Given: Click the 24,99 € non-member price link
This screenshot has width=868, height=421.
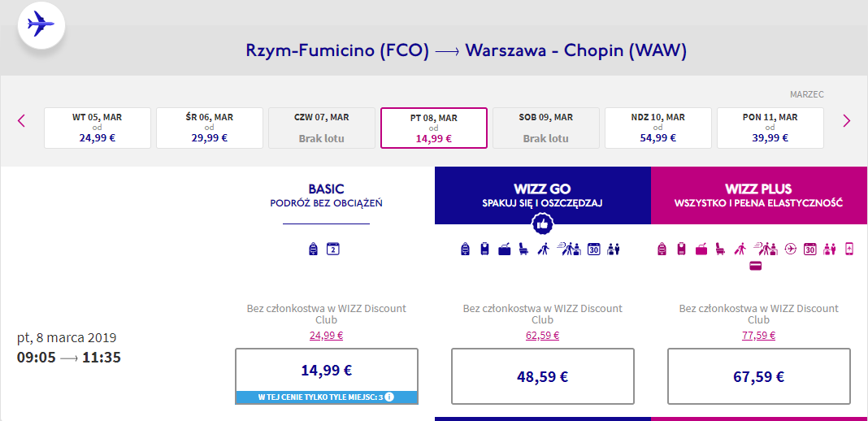Looking at the screenshot, I should pos(326,334).
